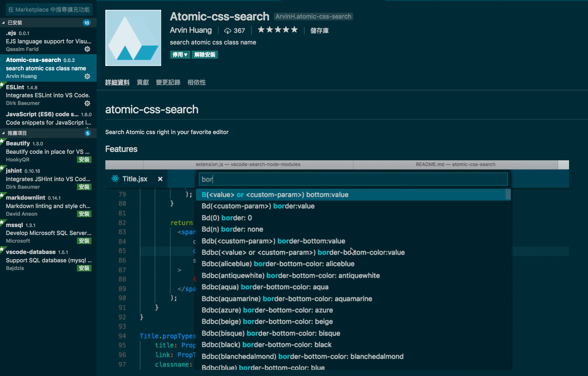Select 'Bd(n) border: none' result

click(x=353, y=229)
